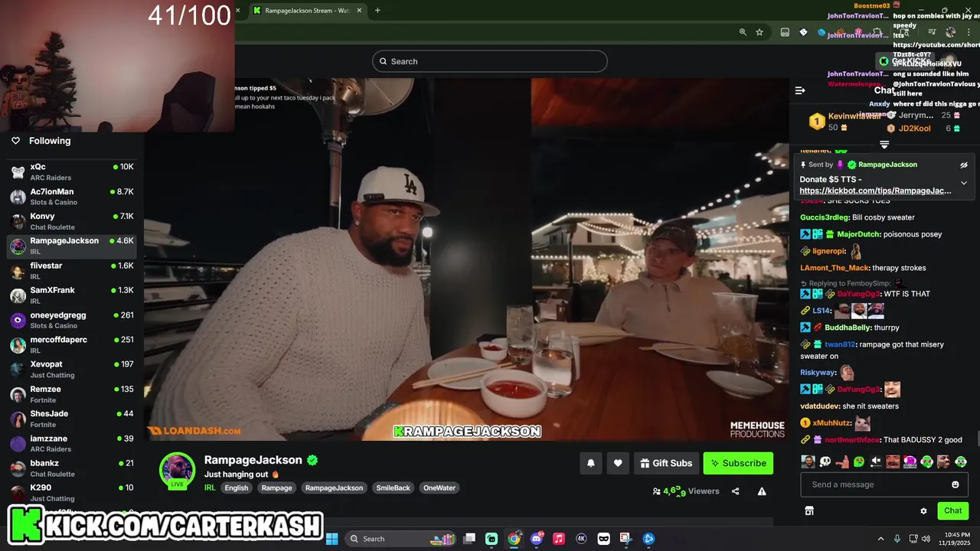Open the music app in the taskbar
The height and width of the screenshot is (551, 980).
(559, 539)
